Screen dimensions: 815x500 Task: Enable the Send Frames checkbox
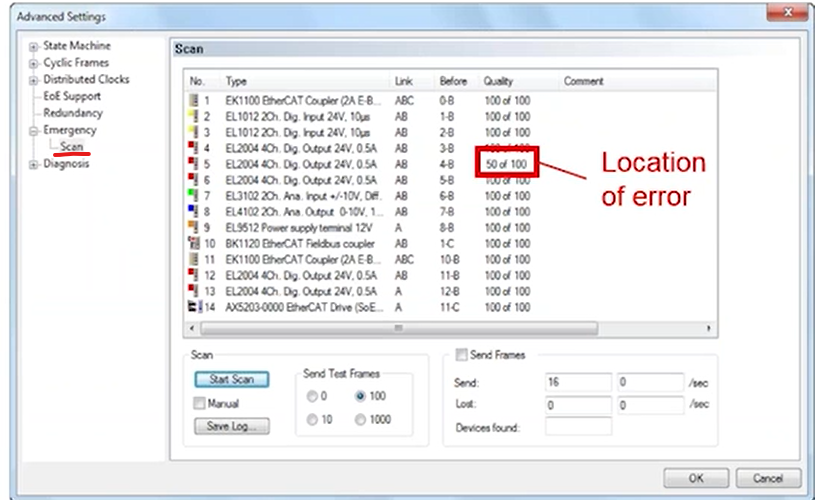(x=462, y=355)
